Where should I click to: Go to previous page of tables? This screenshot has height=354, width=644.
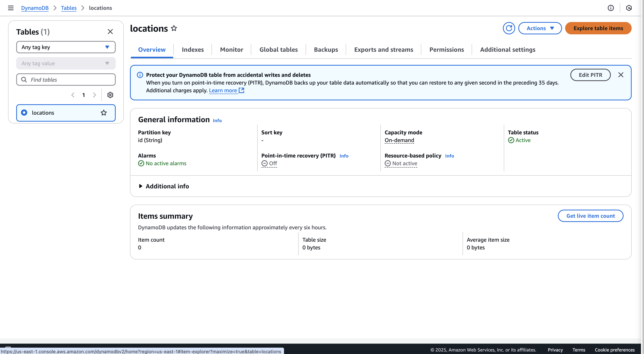tap(73, 95)
